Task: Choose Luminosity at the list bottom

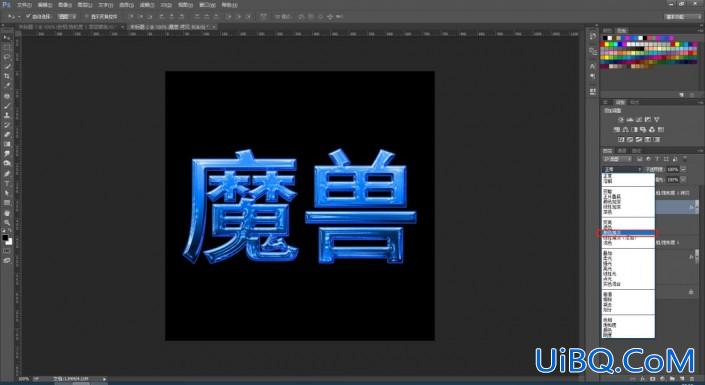Action: coord(628,335)
